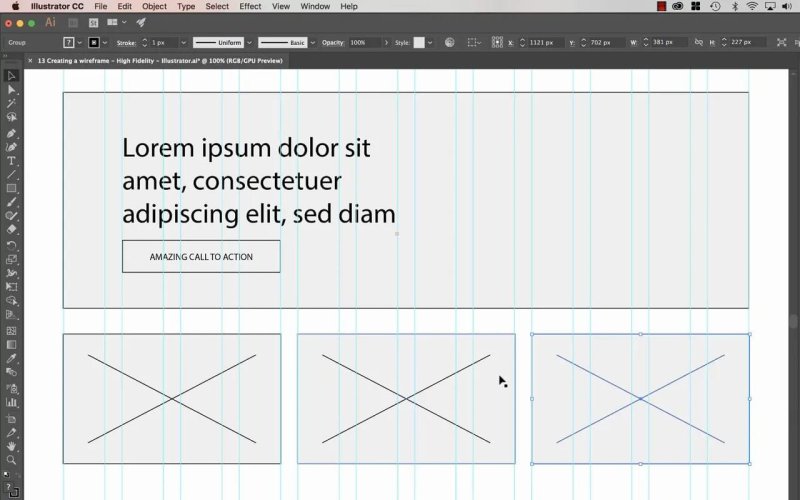The image size is (800, 500).
Task: Click the Style preview swatch
Action: [x=419, y=42]
